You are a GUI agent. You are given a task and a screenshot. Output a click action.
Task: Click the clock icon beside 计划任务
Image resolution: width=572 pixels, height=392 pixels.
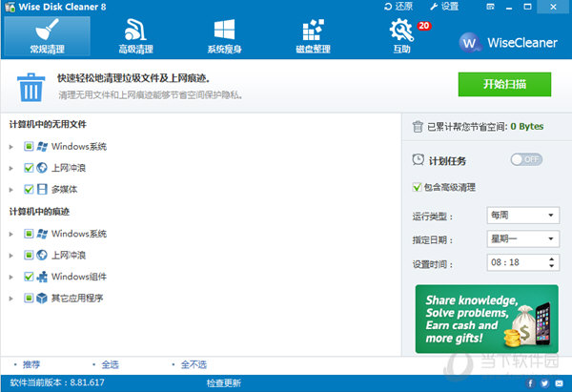click(419, 160)
